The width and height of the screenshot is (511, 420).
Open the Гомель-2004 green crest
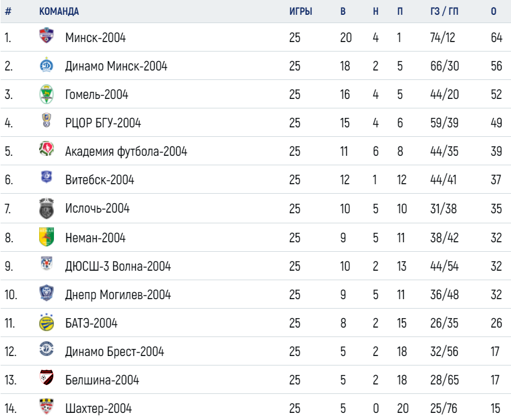click(x=46, y=94)
